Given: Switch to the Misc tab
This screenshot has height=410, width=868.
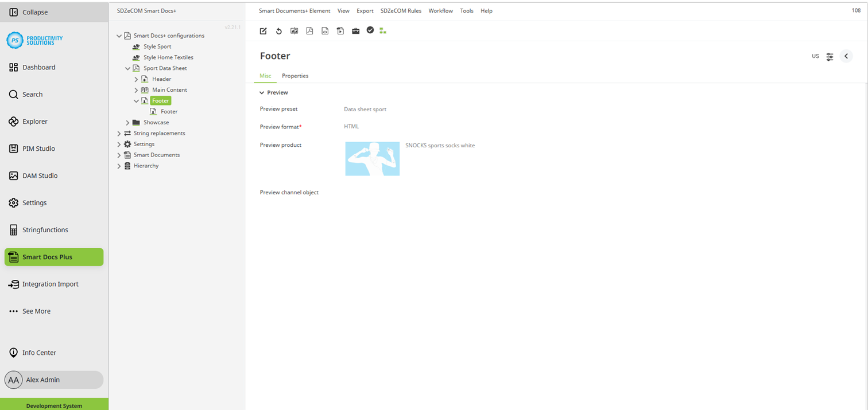Looking at the screenshot, I should 265,76.
